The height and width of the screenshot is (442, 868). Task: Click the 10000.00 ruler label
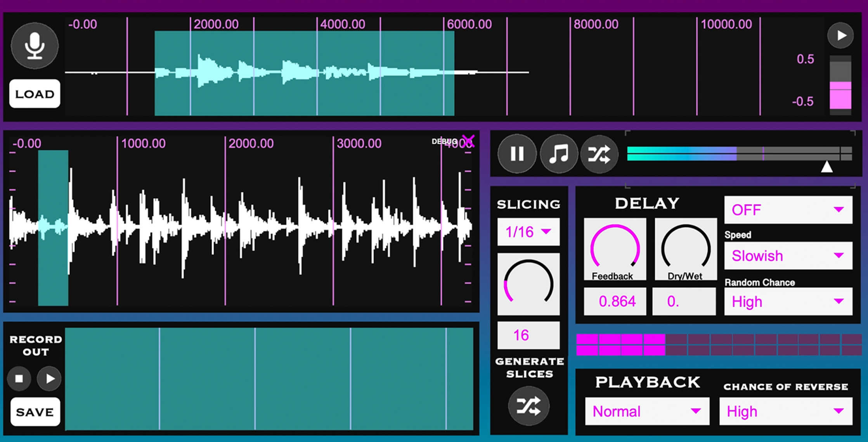[726, 24]
